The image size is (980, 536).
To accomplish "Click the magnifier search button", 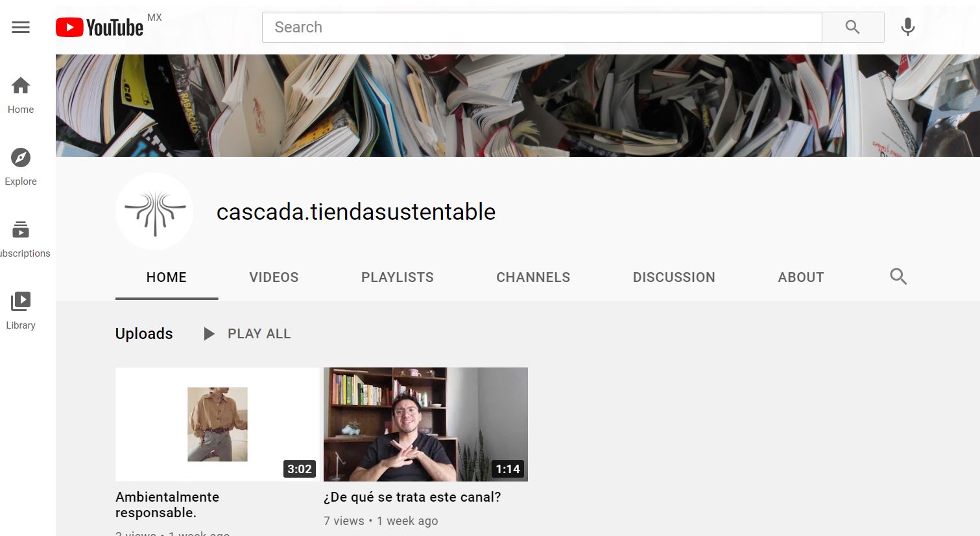I will (852, 27).
